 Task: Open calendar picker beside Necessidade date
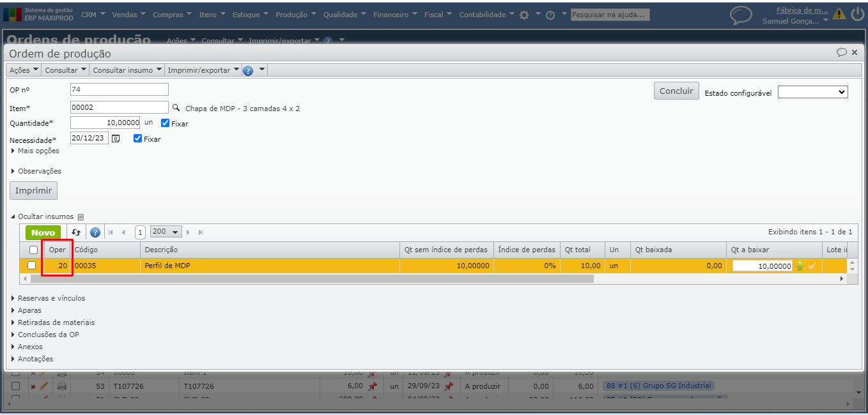coord(116,138)
